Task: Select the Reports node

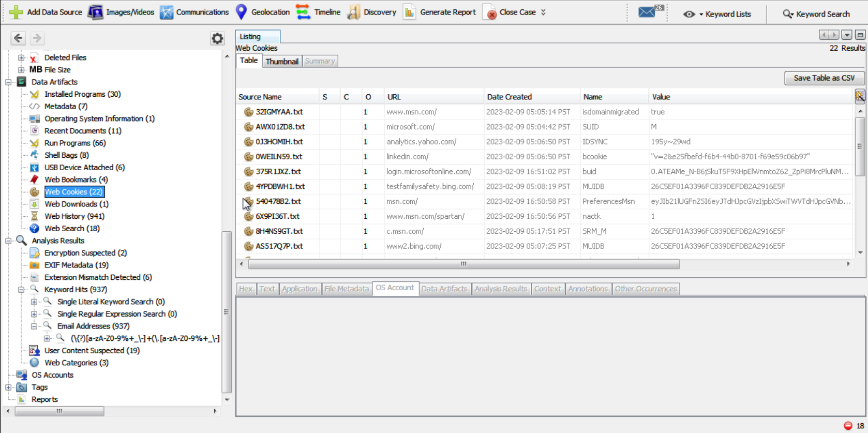Action: click(x=44, y=399)
